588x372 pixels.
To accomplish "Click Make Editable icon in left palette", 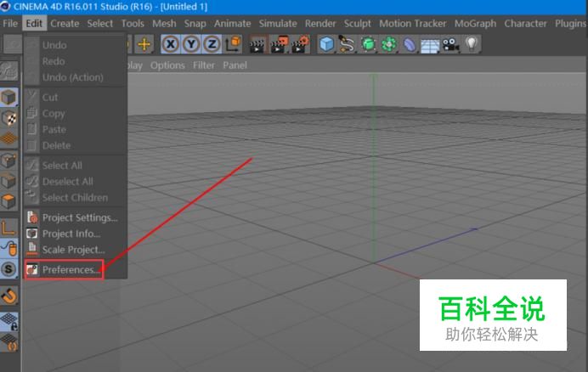I will click(8, 70).
